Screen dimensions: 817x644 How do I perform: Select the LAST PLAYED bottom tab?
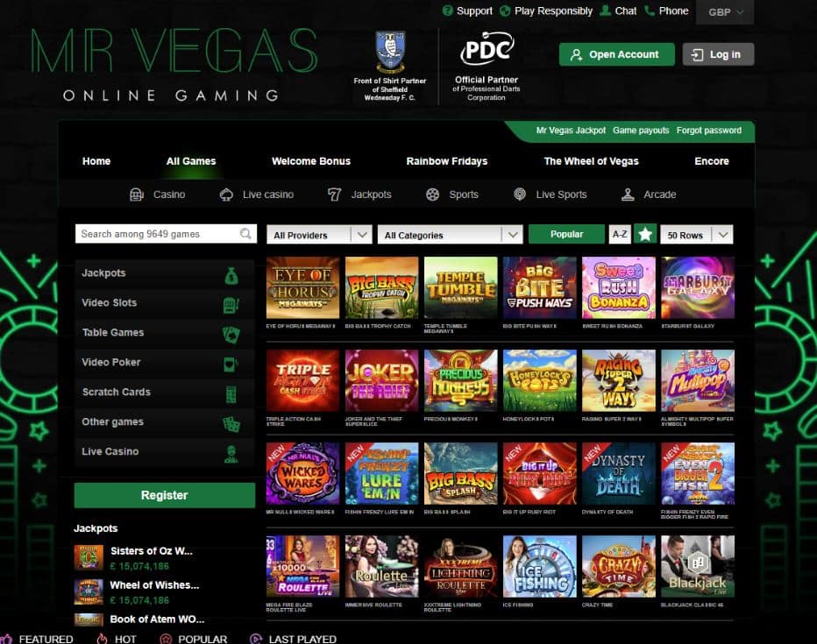[x=294, y=639]
